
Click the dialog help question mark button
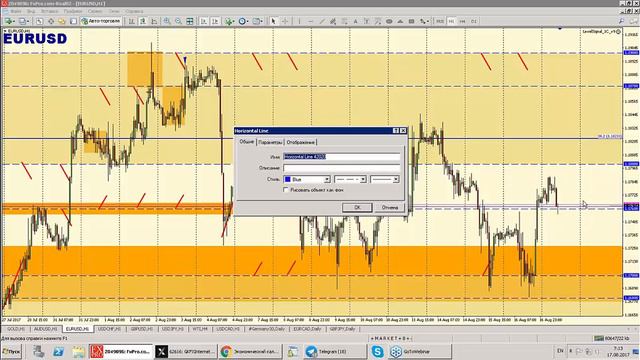pyautogui.click(x=396, y=131)
